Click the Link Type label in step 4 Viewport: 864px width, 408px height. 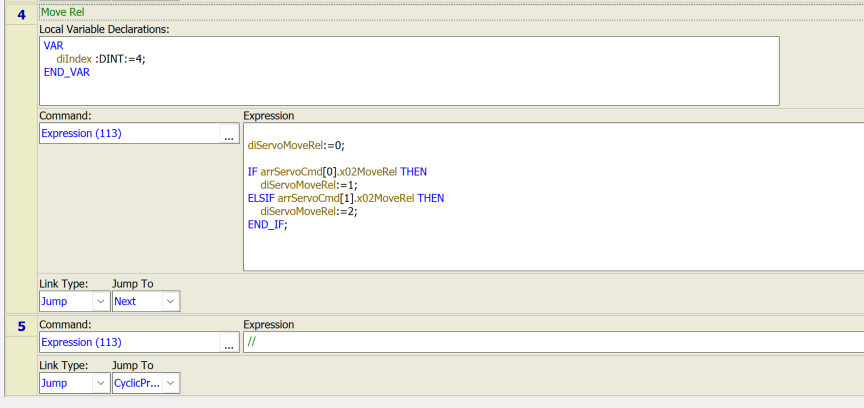click(63, 284)
